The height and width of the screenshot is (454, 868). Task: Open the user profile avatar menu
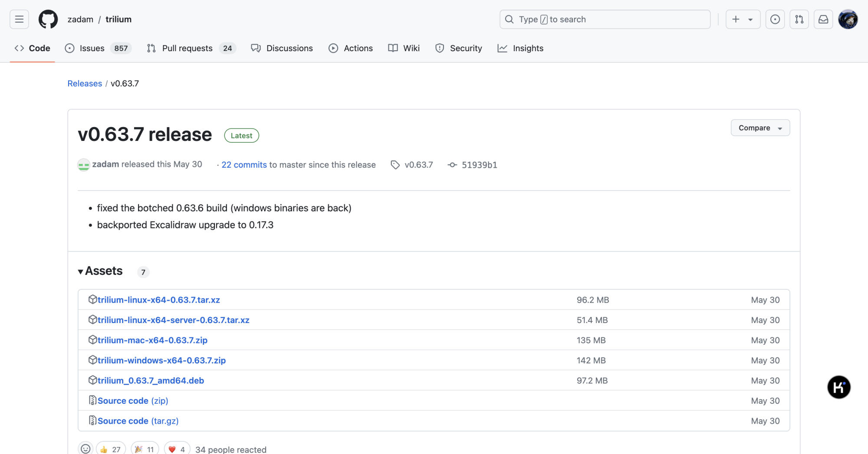pyautogui.click(x=848, y=19)
